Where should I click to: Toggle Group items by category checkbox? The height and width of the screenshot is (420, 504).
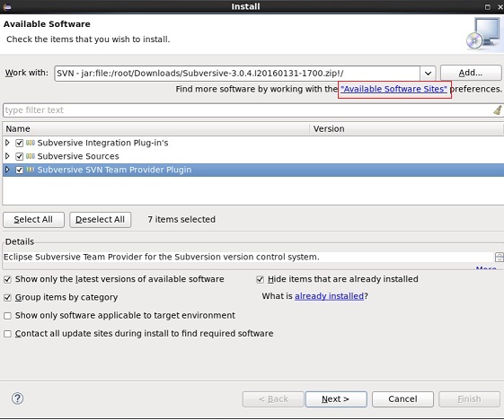[7, 298]
